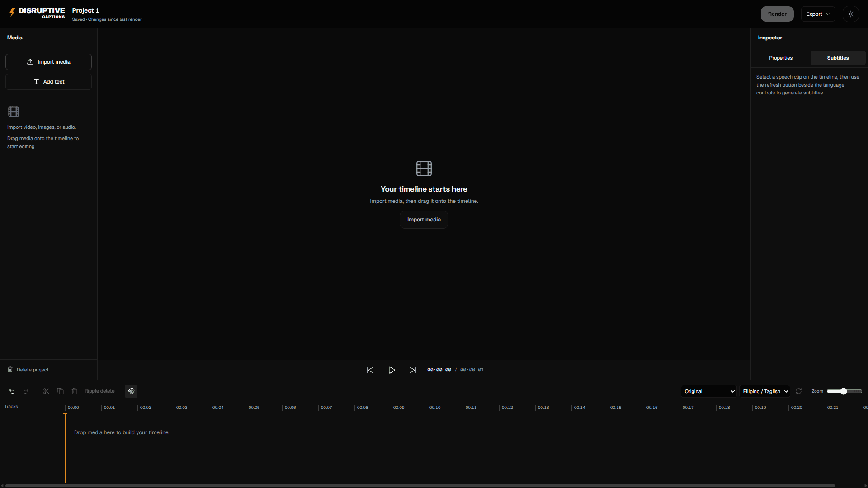868x488 pixels.
Task: Click the refresh subtitles icon
Action: [x=799, y=391]
